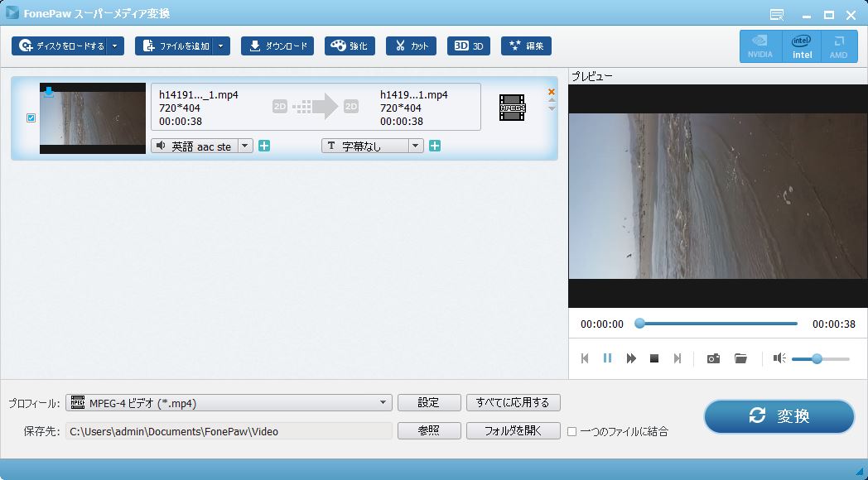Open the Enhance (強化) tool
The width and height of the screenshot is (868, 480).
350,46
